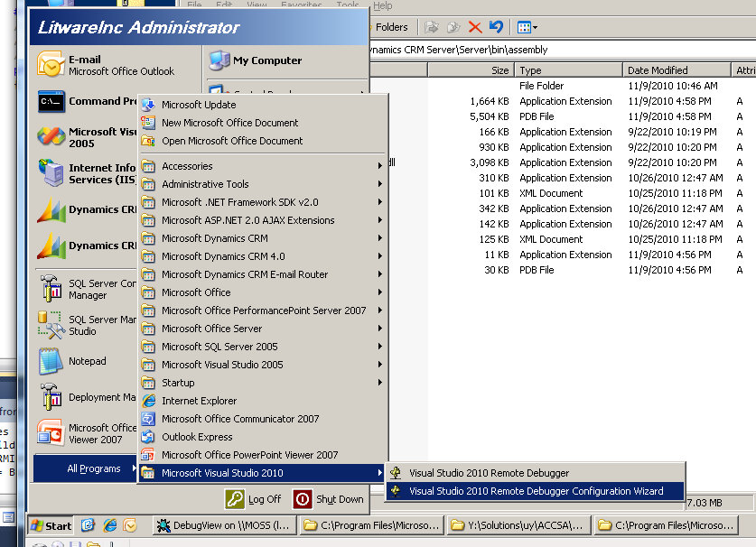Toggle Folders pane button in Explorer
Screen dimensions: 756x547
[390, 27]
